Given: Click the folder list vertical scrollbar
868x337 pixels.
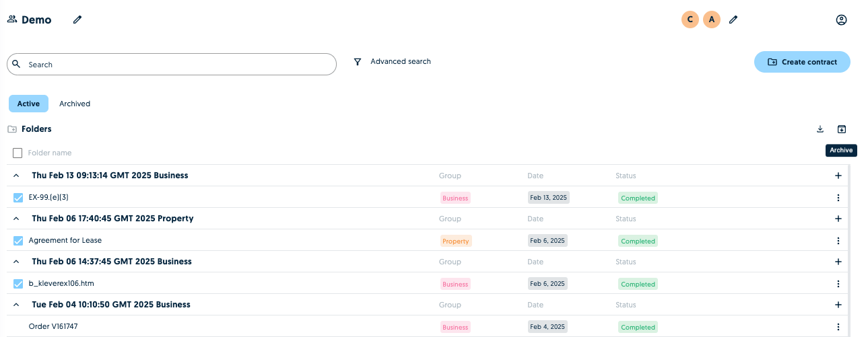Looking at the screenshot, I should 848,250.
